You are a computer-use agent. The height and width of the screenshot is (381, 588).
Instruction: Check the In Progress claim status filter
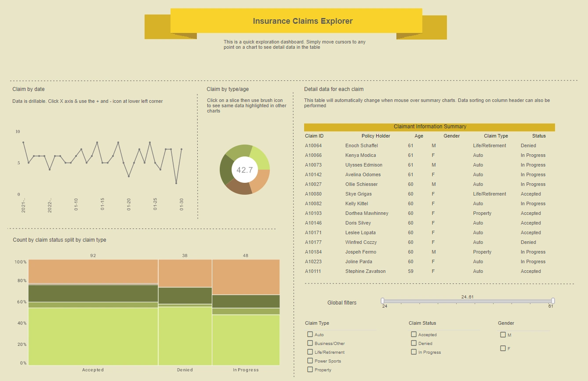click(414, 352)
